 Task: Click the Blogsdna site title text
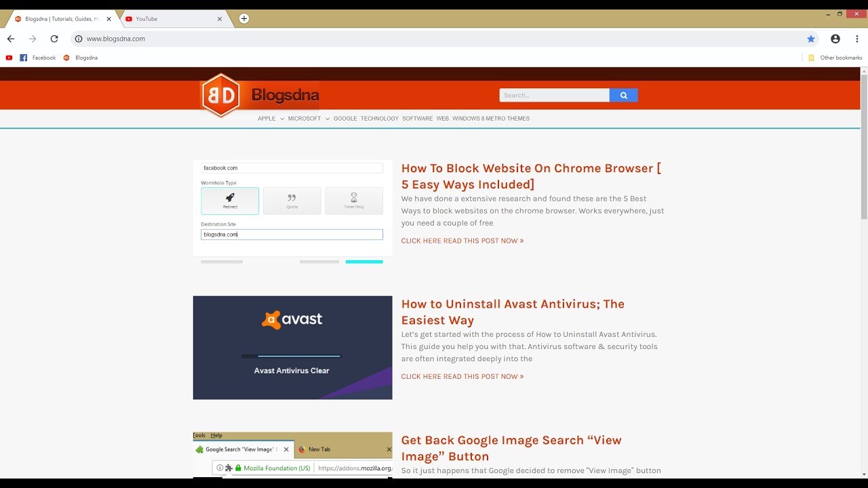pyautogui.click(x=285, y=96)
